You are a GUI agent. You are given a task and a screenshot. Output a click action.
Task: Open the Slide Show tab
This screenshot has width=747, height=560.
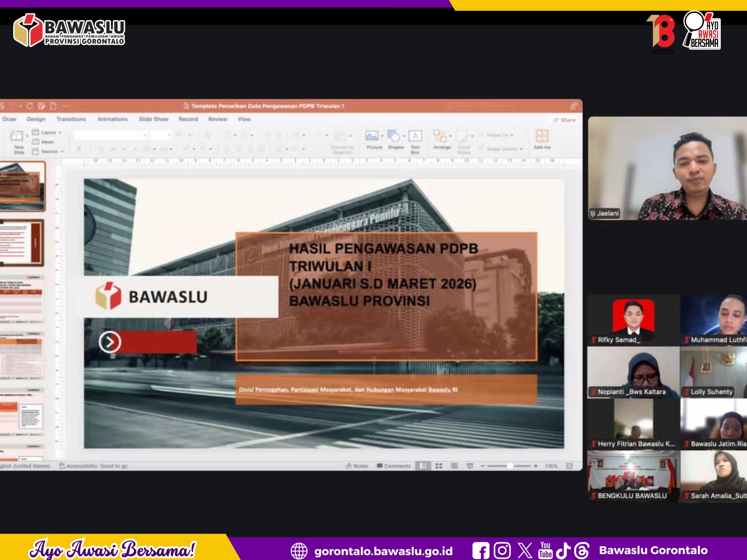point(153,119)
